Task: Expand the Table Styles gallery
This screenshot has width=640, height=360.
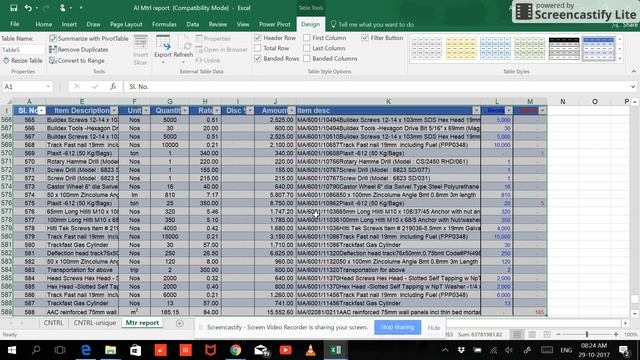Action: pos(620,59)
